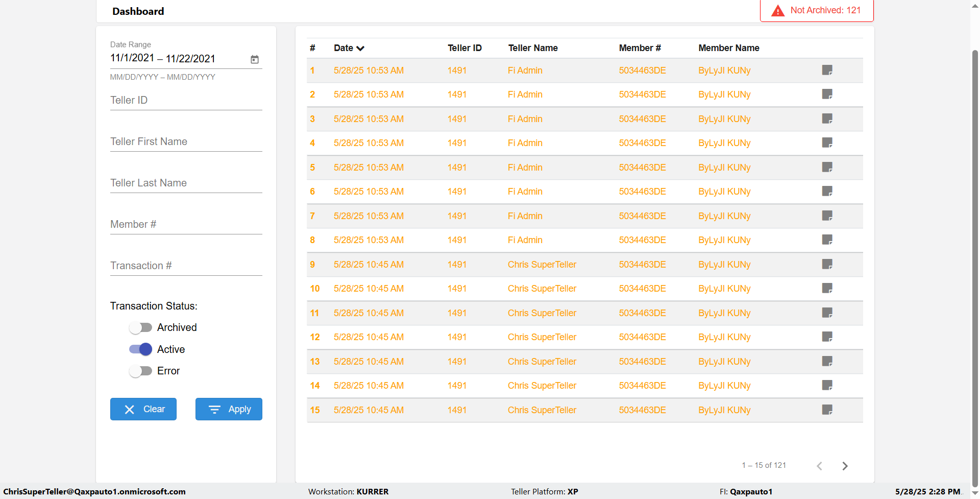Viewport: 980px width, 499px height.
Task: Go to the next page of results
Action: 845,466
